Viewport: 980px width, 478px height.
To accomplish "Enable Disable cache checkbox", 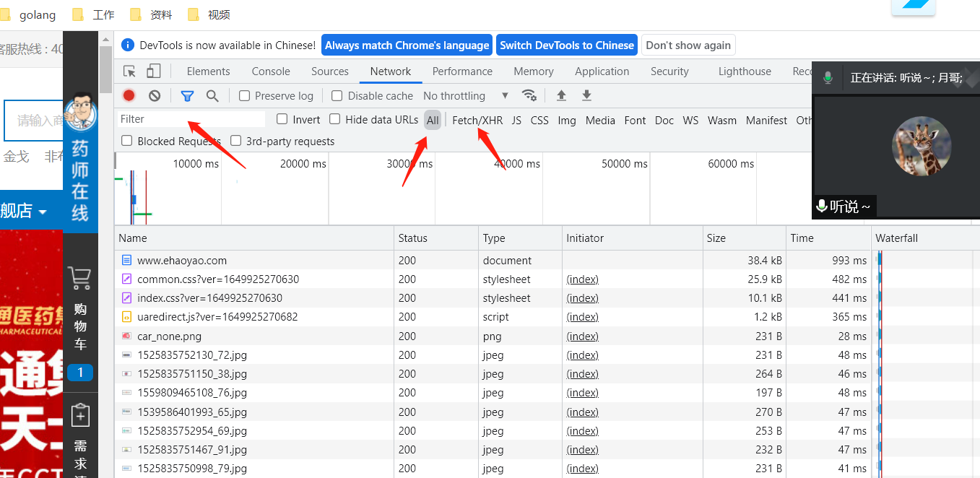I will [337, 95].
